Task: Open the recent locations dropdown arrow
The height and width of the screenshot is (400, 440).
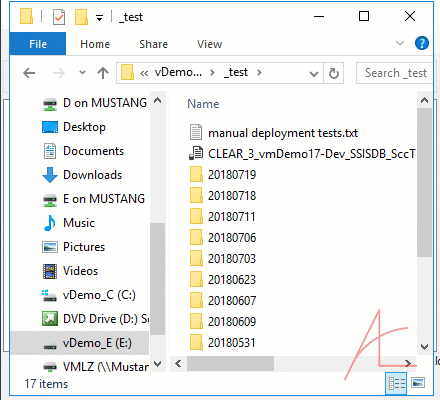Action: pos(82,73)
